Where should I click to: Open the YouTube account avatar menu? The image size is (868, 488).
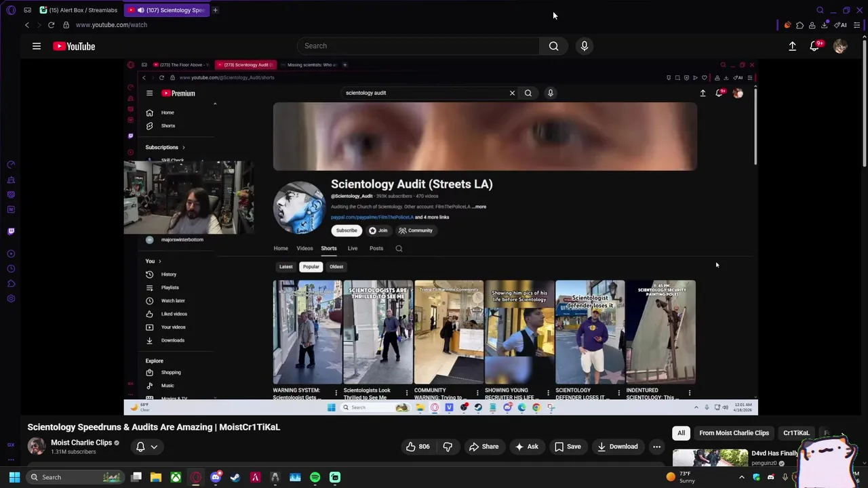coord(840,46)
